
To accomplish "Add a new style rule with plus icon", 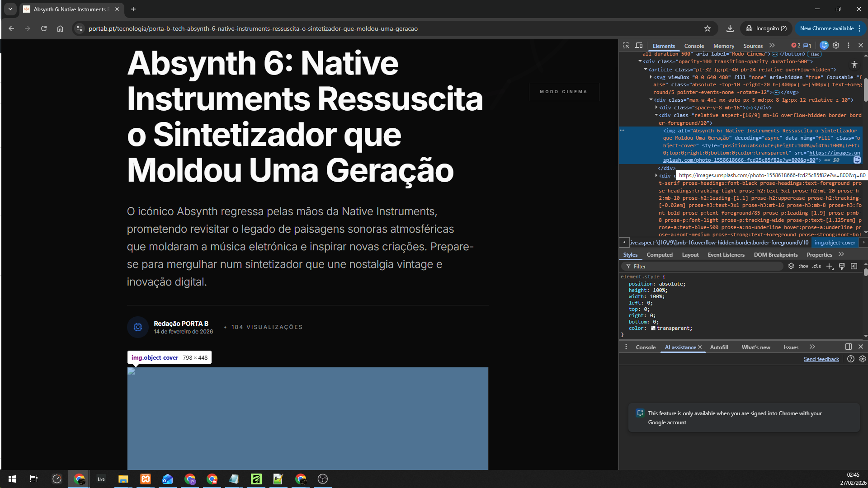I will [x=830, y=266].
